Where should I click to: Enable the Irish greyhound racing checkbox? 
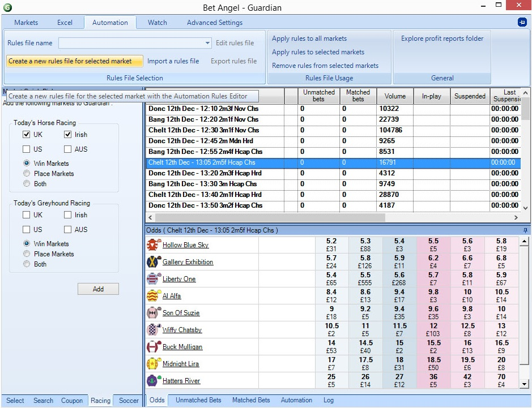pos(67,215)
